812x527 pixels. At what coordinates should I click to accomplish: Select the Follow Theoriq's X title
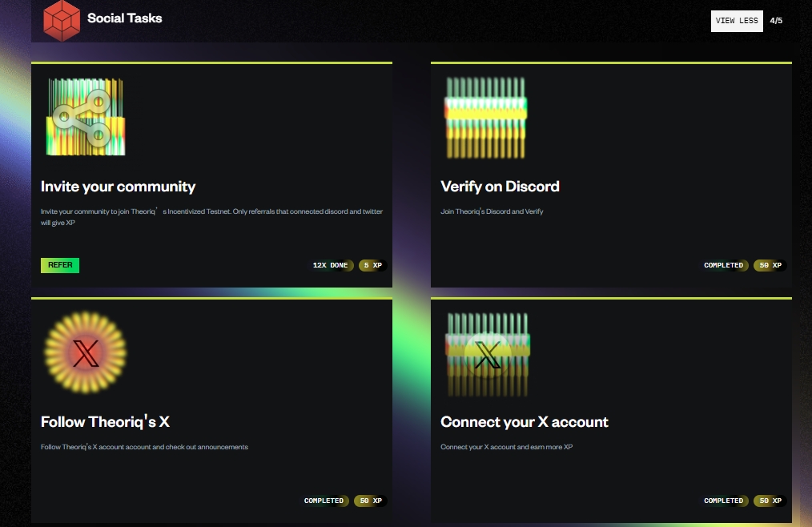(105, 422)
